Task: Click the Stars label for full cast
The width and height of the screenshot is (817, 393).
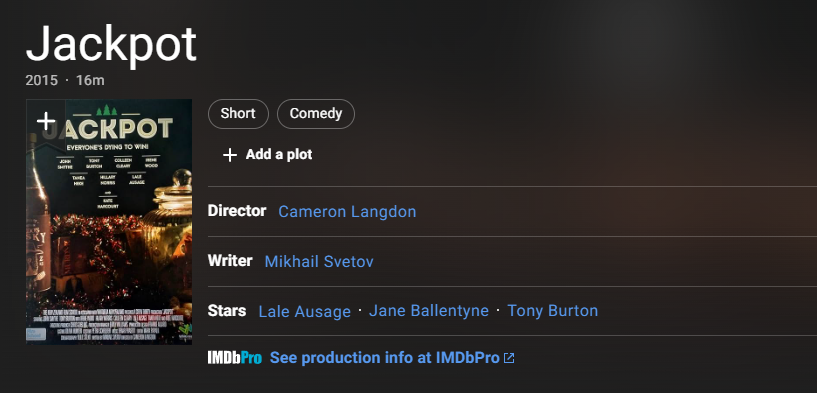Action: pos(227,311)
